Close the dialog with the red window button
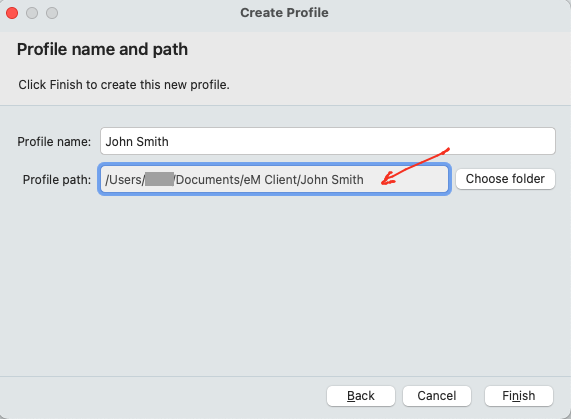Viewport: 571px width, 419px height. [12, 13]
